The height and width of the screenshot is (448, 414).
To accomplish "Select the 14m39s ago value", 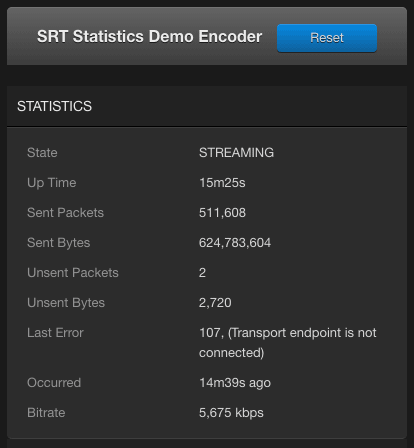I will coord(235,383).
